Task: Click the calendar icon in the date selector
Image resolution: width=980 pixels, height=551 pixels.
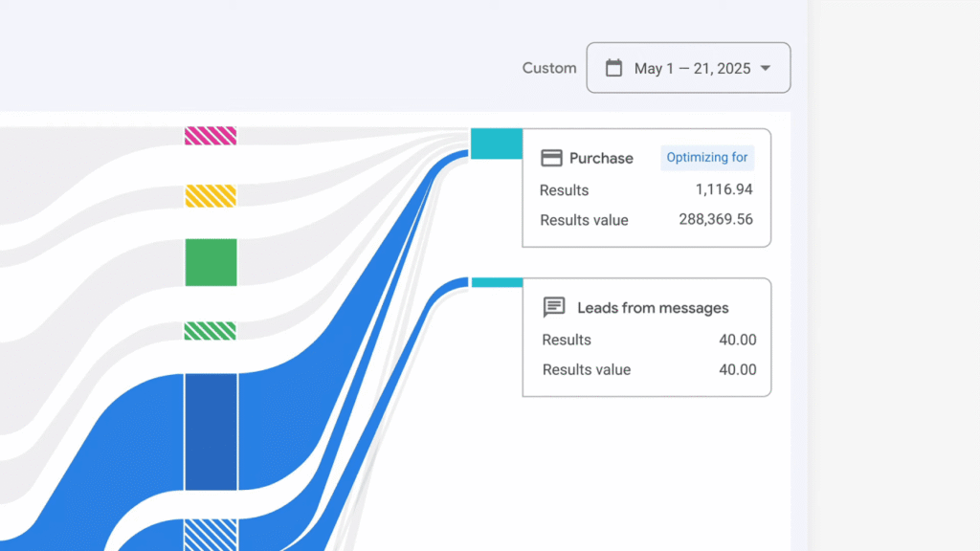Action: [613, 68]
